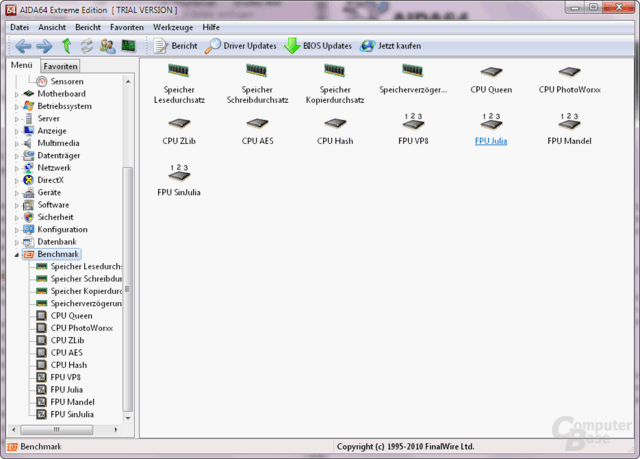The width and height of the screenshot is (640, 459).
Task: Open the Datei menu
Action: click(x=20, y=27)
